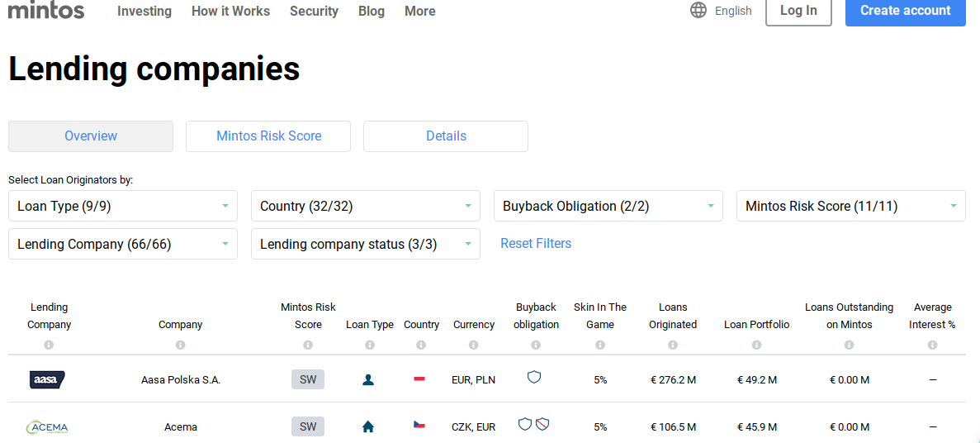Click personal loan icon in Aasa Polska row
980x443 pixels.
click(368, 379)
